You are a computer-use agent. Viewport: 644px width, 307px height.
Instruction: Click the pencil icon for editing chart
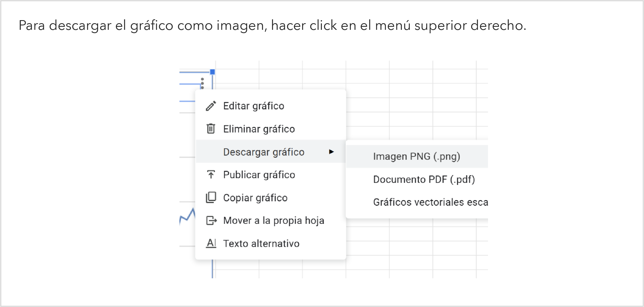coord(211,106)
